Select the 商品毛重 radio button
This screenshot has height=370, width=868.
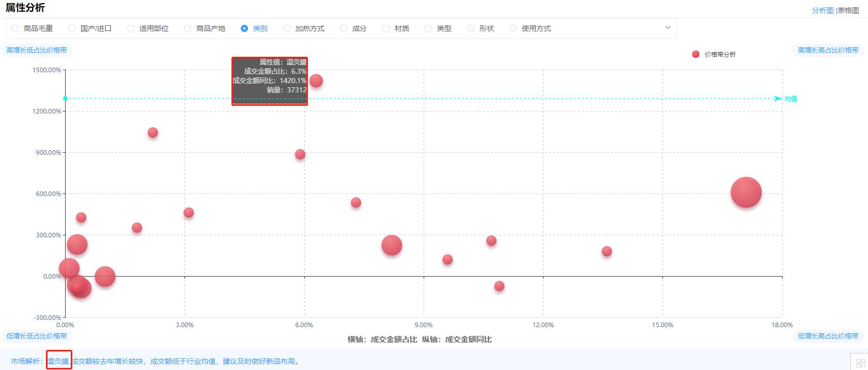click(x=15, y=28)
